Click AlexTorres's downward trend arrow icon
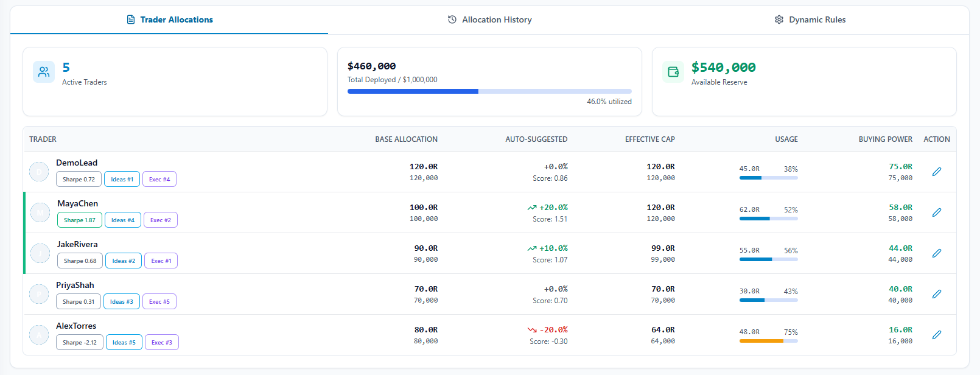 pos(532,330)
